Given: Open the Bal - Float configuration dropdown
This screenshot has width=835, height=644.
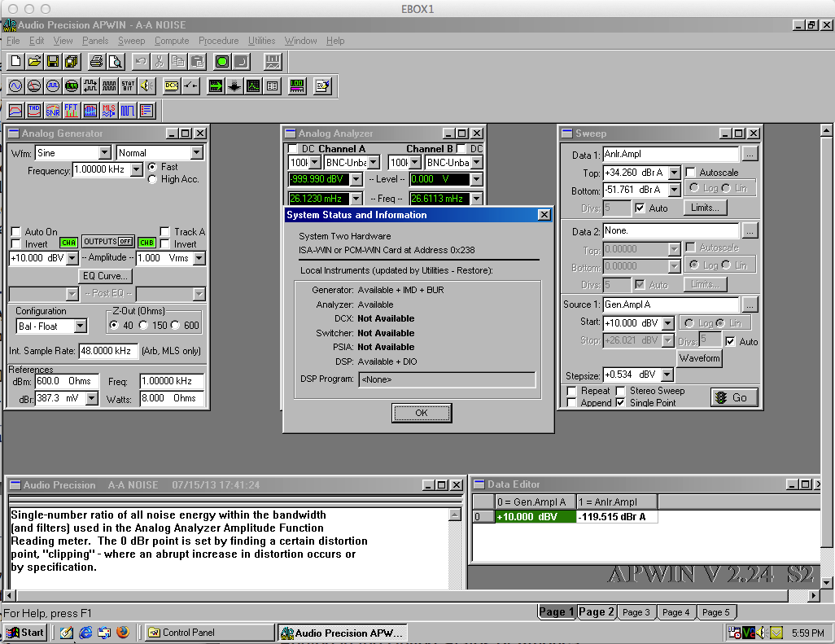Looking at the screenshot, I should pyautogui.click(x=81, y=326).
